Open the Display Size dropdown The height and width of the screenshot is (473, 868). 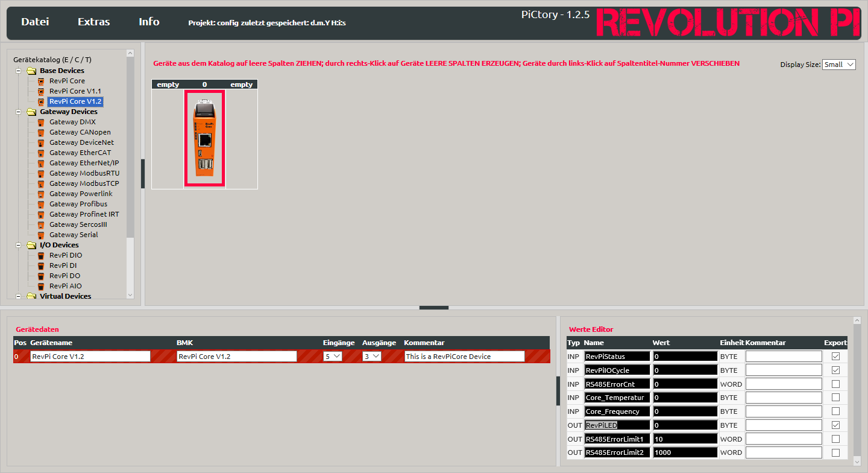tap(839, 65)
